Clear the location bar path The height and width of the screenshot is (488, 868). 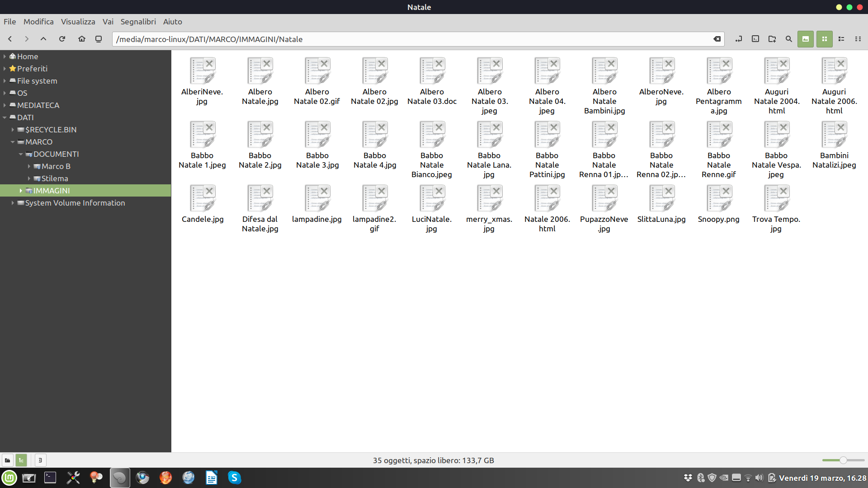717,39
